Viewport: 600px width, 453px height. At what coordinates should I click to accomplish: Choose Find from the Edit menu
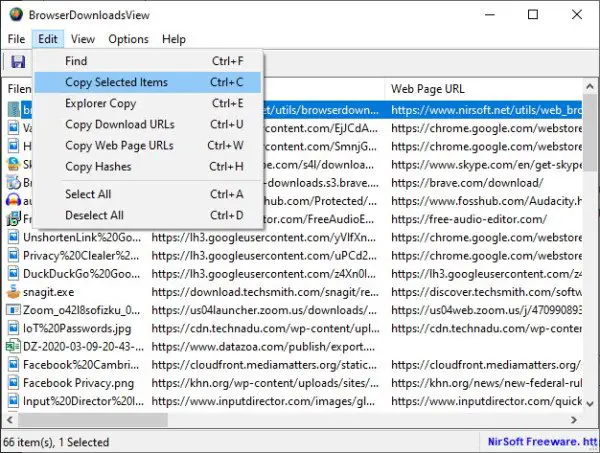(148, 61)
